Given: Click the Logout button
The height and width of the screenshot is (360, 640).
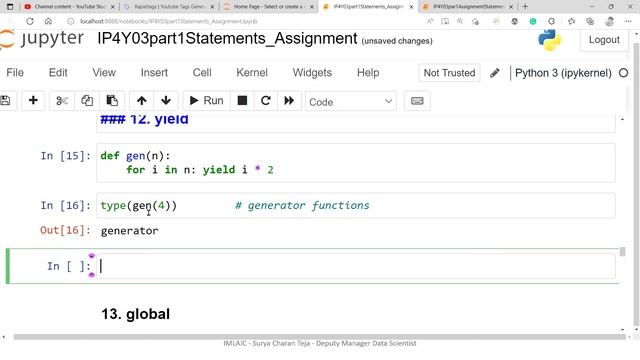Looking at the screenshot, I should pyautogui.click(x=604, y=40).
